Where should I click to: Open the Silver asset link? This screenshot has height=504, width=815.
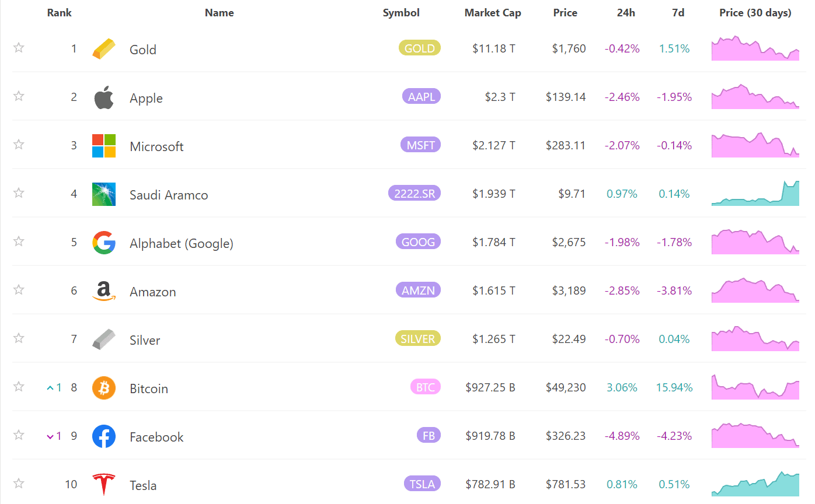click(x=145, y=340)
